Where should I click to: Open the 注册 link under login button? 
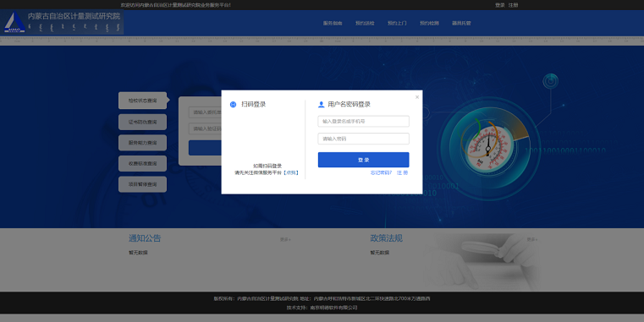402,172
